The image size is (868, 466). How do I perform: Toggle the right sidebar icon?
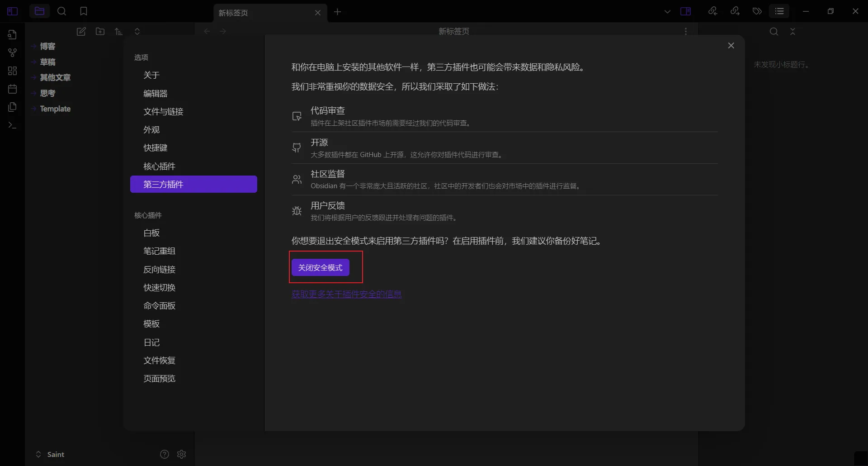686,11
